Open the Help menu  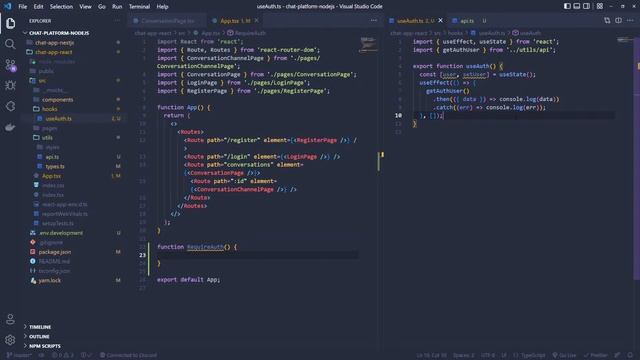pyautogui.click(x=162, y=7)
